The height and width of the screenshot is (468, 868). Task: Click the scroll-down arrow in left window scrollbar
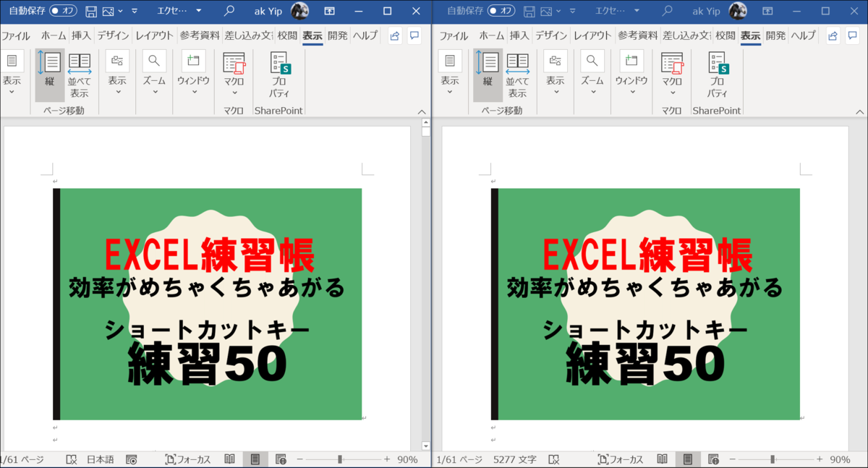coord(426,446)
